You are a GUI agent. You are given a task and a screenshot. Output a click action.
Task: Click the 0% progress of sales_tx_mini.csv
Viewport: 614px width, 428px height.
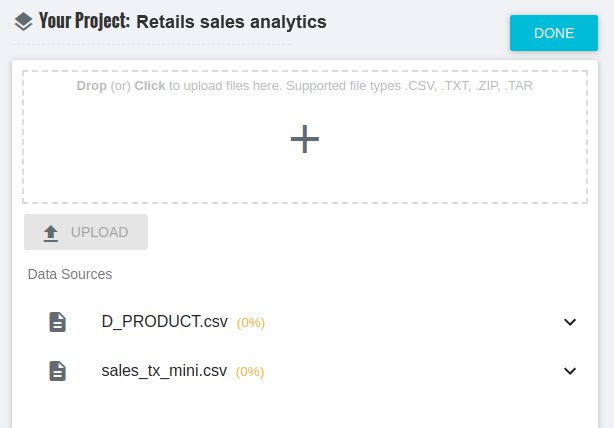(x=250, y=372)
